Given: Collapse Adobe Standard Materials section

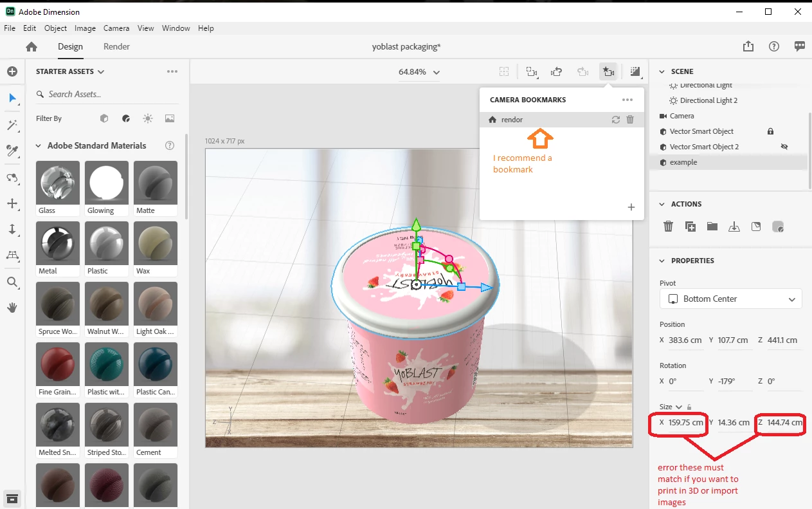Looking at the screenshot, I should 39,145.
